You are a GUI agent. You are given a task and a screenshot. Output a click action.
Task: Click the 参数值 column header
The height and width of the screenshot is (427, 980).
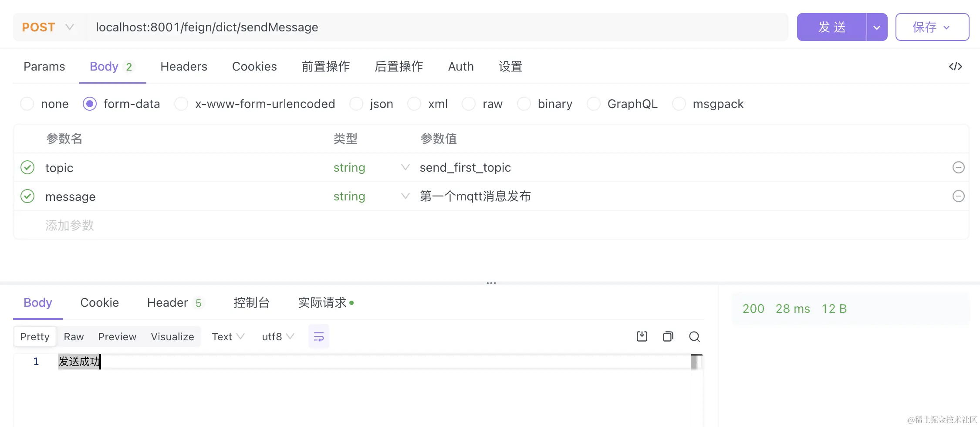coord(439,139)
